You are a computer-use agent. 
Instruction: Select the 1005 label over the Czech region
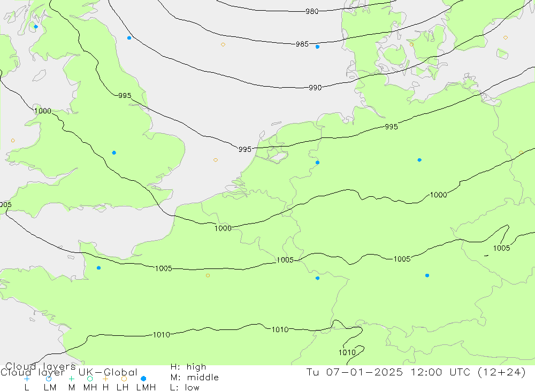point(502,248)
